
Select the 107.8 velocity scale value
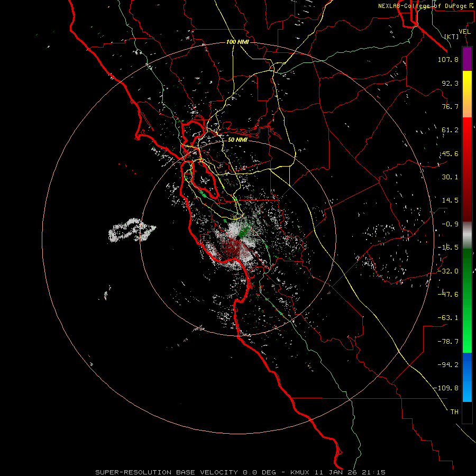[448, 59]
